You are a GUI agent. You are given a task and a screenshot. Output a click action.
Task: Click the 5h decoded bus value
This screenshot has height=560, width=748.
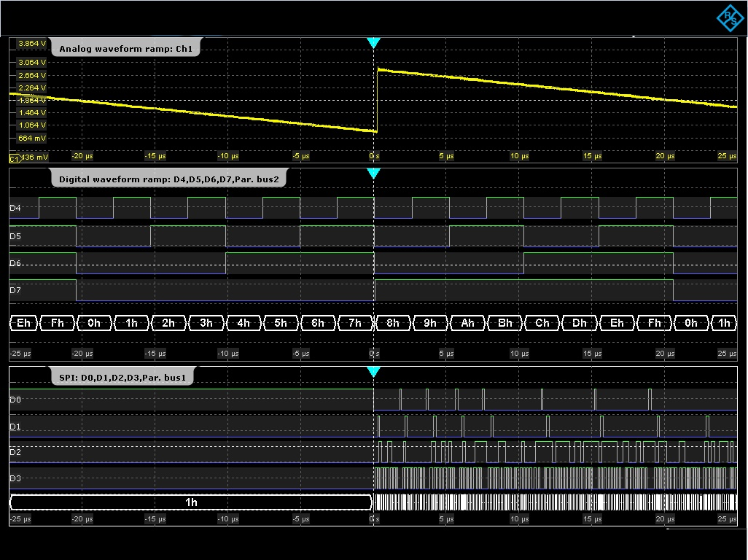pyautogui.click(x=281, y=323)
